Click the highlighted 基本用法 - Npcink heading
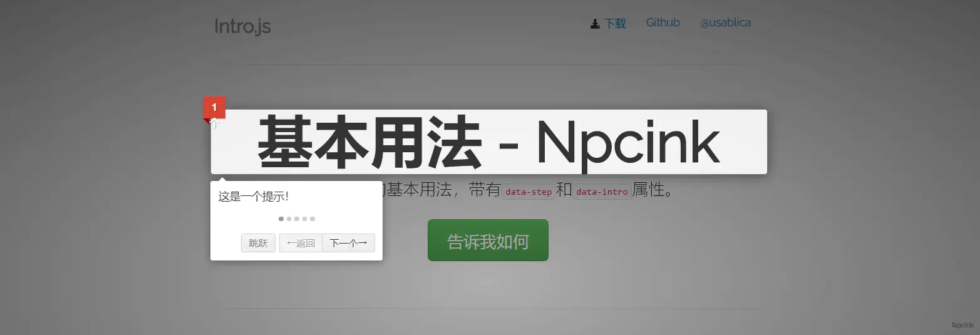This screenshot has height=335, width=980. point(489,142)
